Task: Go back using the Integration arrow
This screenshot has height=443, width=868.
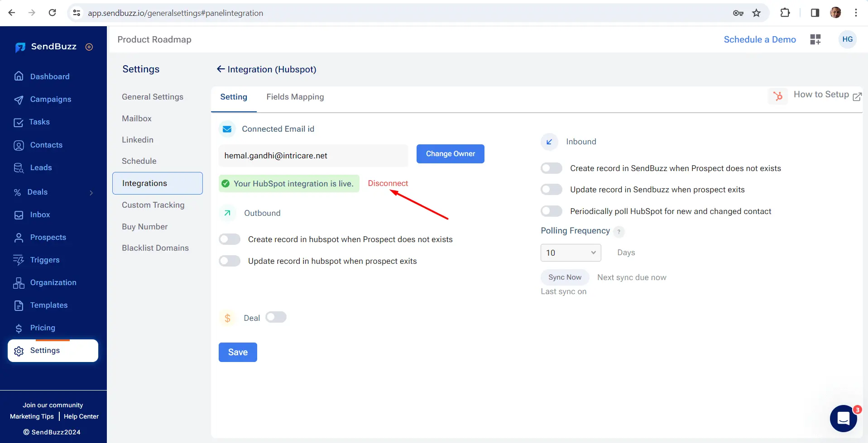Action: coord(221,69)
